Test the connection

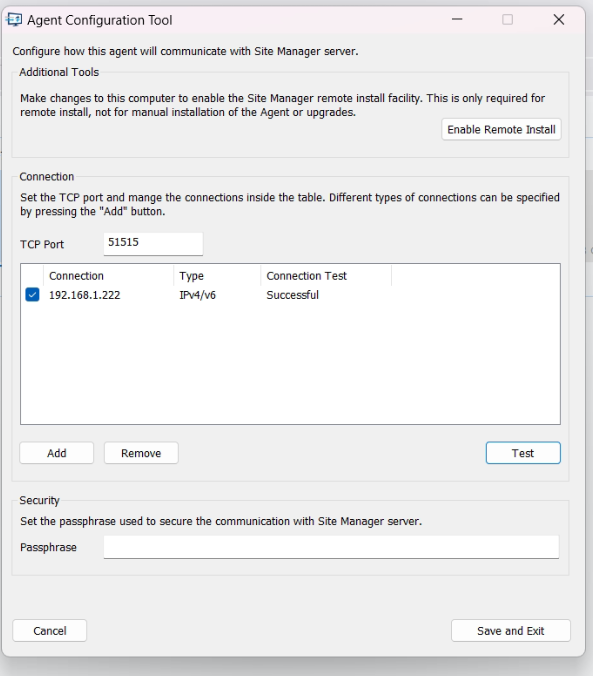tap(523, 453)
